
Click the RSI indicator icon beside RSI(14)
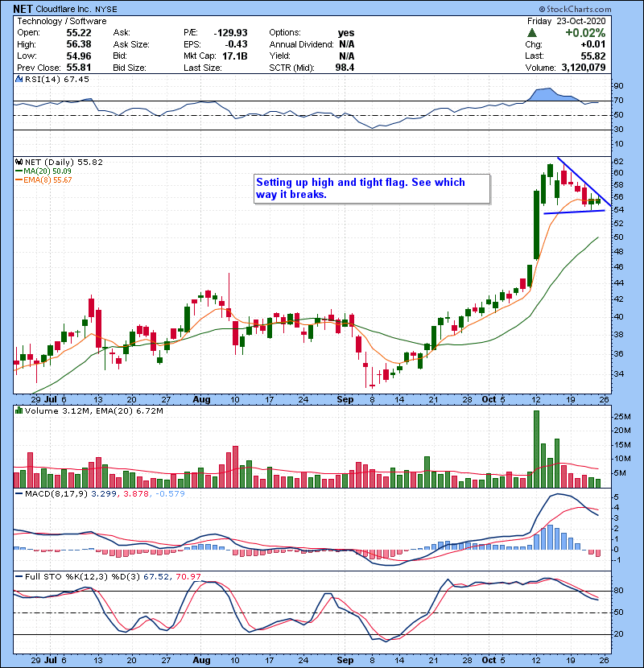(19, 79)
